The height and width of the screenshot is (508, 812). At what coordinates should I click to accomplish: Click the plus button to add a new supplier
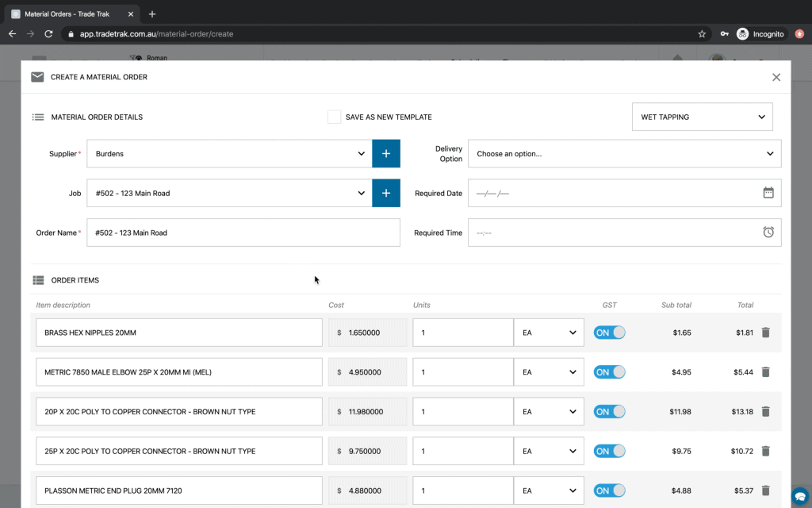tap(386, 153)
